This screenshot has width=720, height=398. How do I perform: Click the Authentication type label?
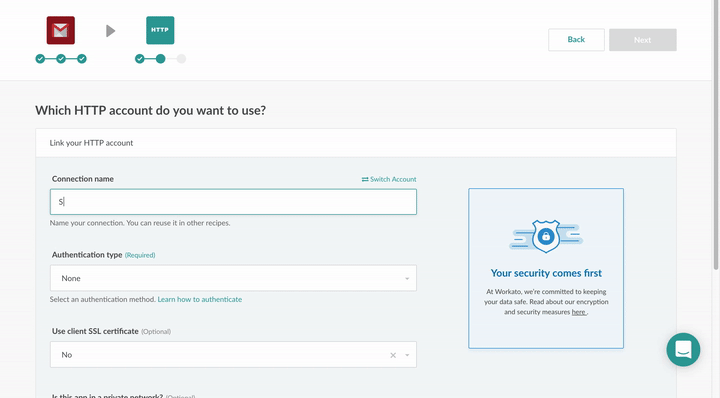click(x=87, y=255)
